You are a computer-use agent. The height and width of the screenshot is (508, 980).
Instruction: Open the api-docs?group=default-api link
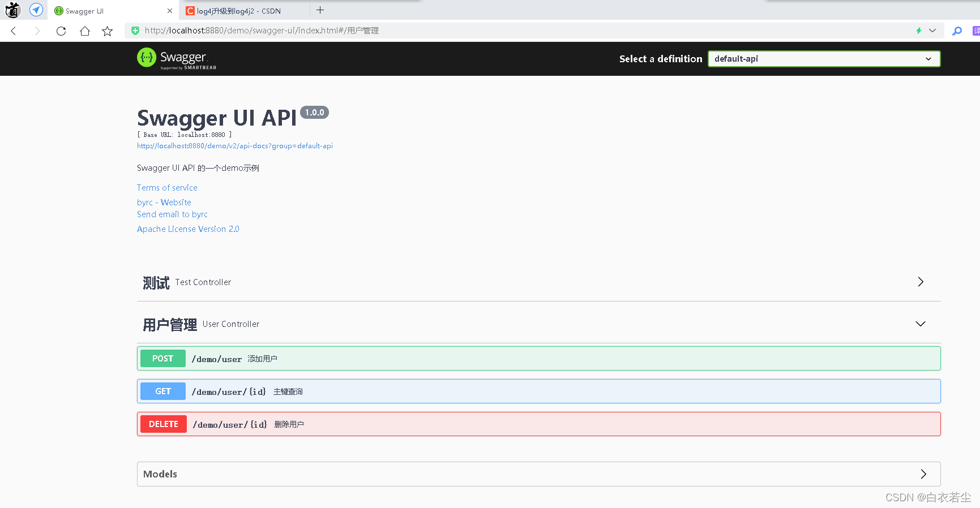[235, 146]
